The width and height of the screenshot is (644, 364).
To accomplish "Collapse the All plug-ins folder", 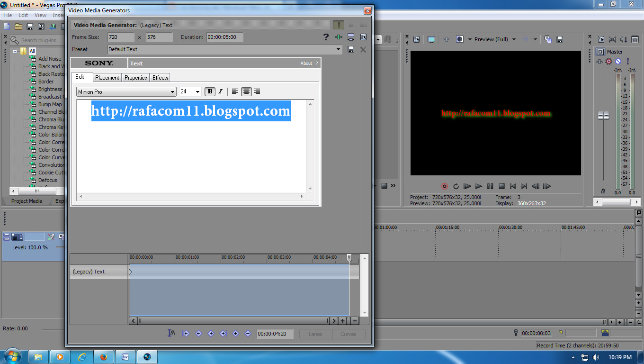I will coord(15,51).
